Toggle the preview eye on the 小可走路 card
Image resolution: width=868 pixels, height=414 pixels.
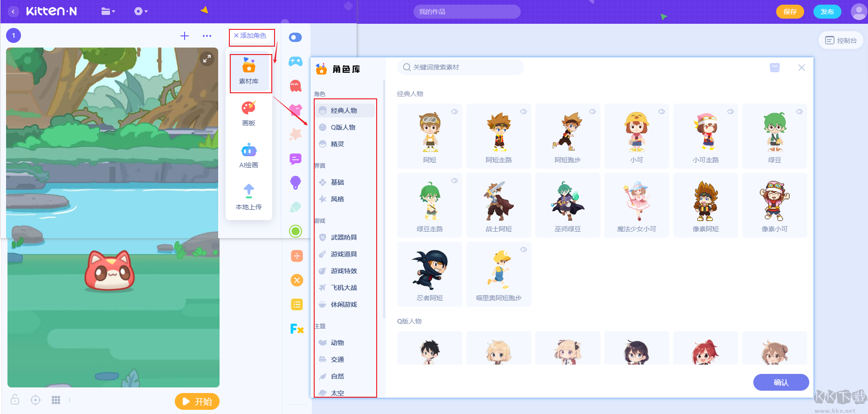pyautogui.click(x=730, y=111)
